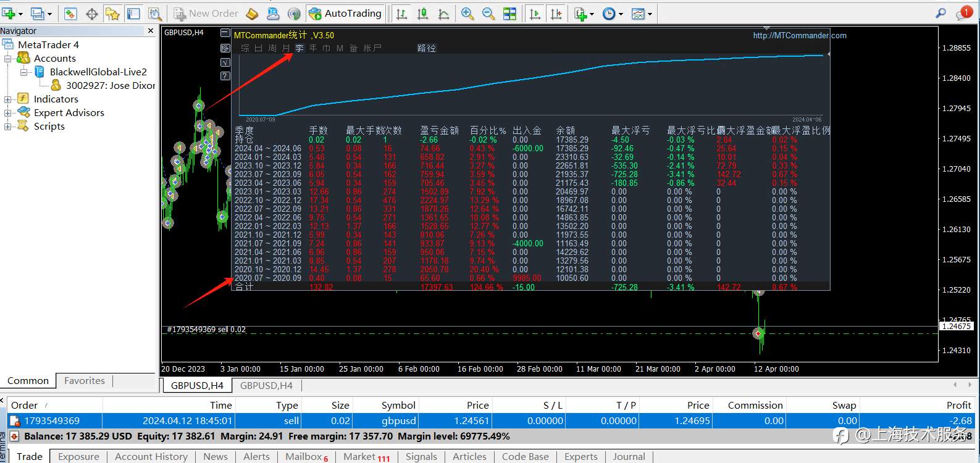Click the Zoom In magnifier icon

coord(467,13)
